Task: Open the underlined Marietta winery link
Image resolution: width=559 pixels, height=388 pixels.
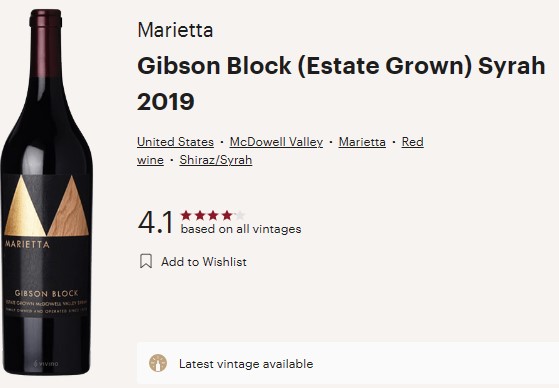Action: tap(362, 142)
